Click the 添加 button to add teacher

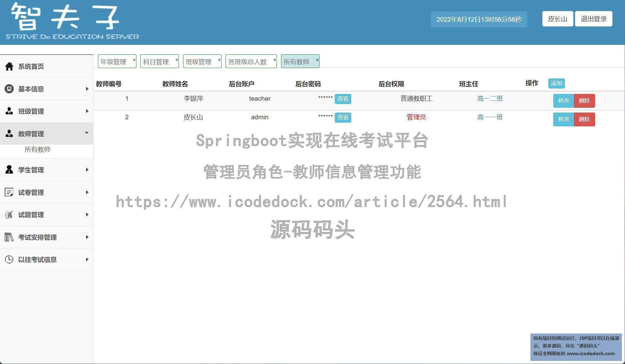(x=556, y=83)
